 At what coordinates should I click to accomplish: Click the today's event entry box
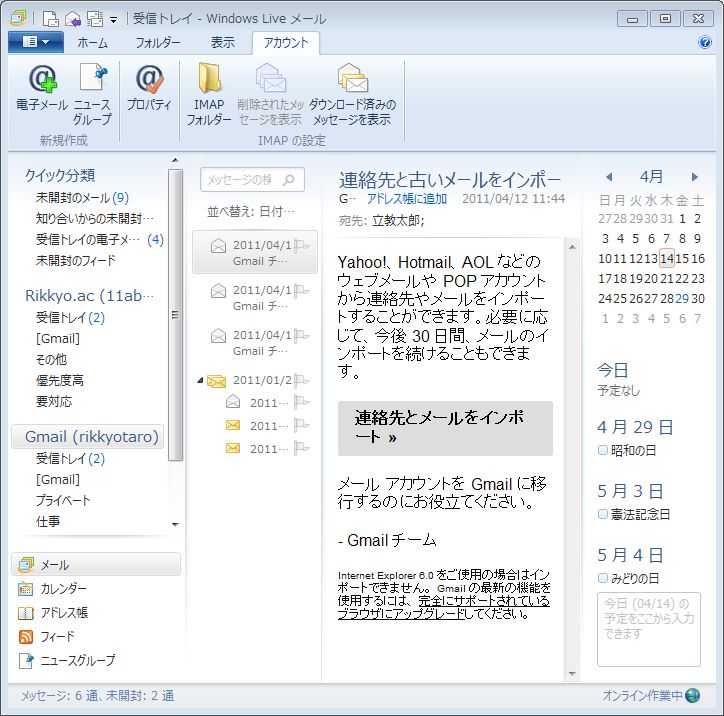[x=649, y=630]
